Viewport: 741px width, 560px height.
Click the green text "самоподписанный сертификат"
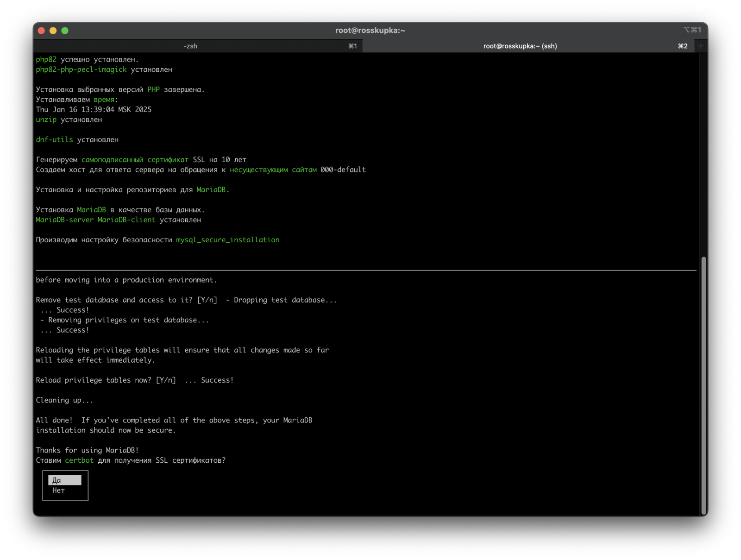point(135,160)
